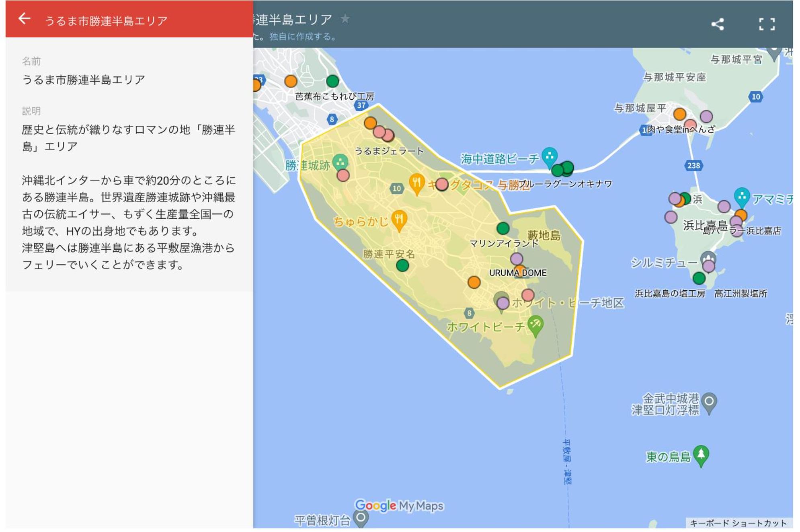Select the 勝連城跡 green landmark marker

click(x=340, y=162)
